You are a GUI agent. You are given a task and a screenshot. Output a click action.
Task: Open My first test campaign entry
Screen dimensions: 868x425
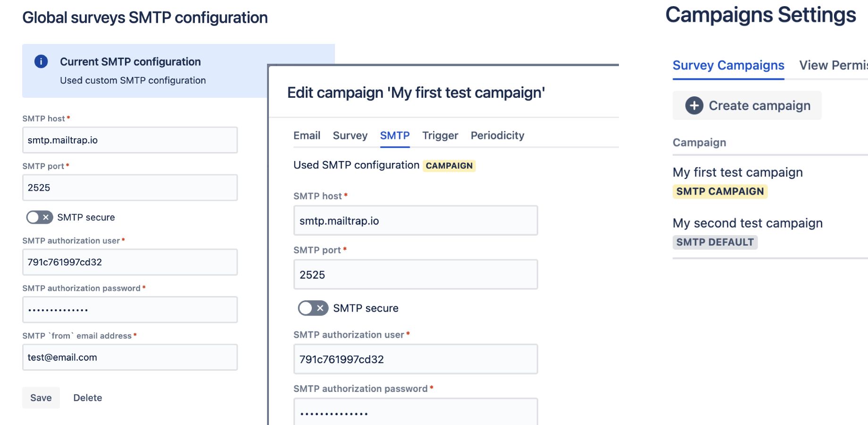[x=737, y=172]
